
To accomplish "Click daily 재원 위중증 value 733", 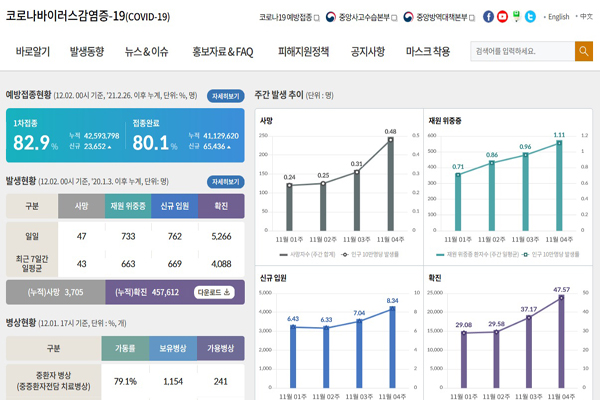I will coord(128,237).
